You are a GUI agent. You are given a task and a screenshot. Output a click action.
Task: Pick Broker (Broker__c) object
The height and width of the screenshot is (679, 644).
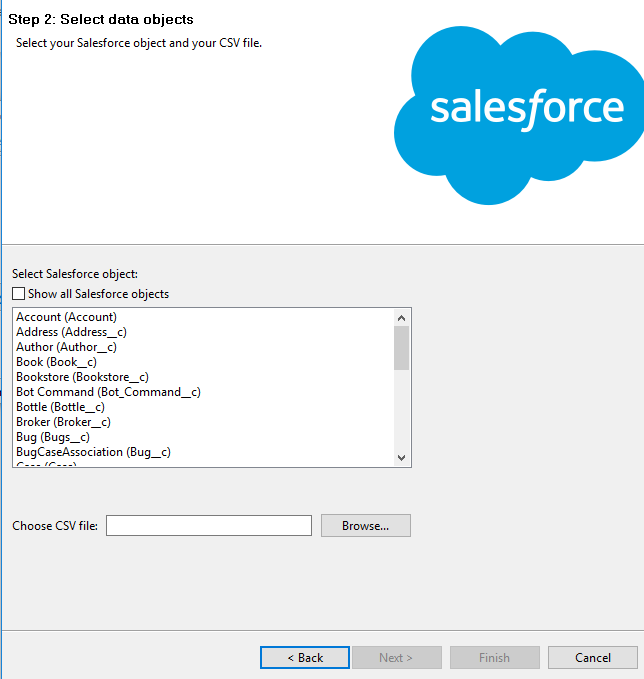63,422
